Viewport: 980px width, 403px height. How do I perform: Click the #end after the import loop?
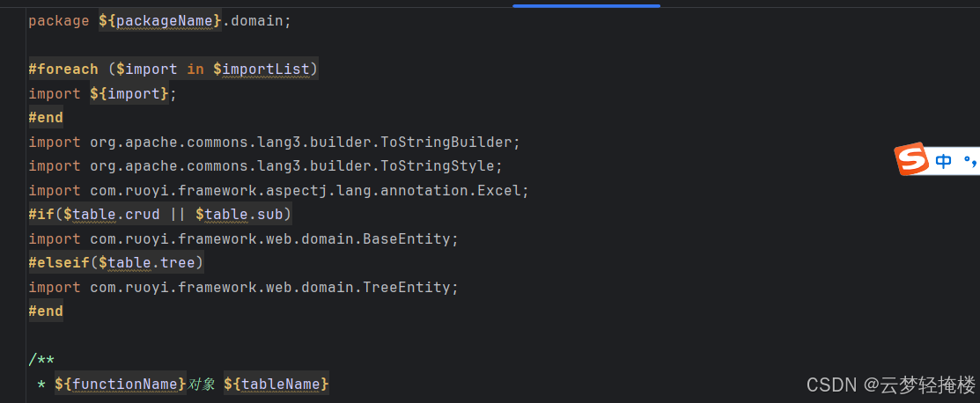(46, 117)
